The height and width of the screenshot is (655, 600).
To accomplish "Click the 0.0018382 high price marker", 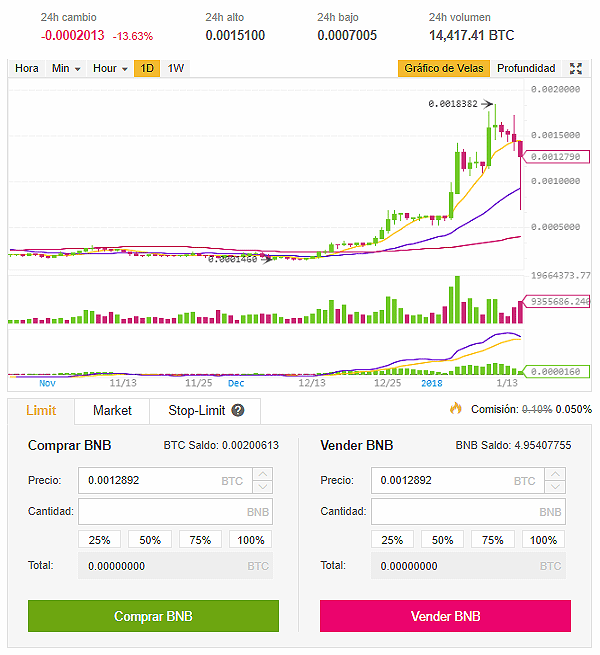I will click(x=453, y=104).
